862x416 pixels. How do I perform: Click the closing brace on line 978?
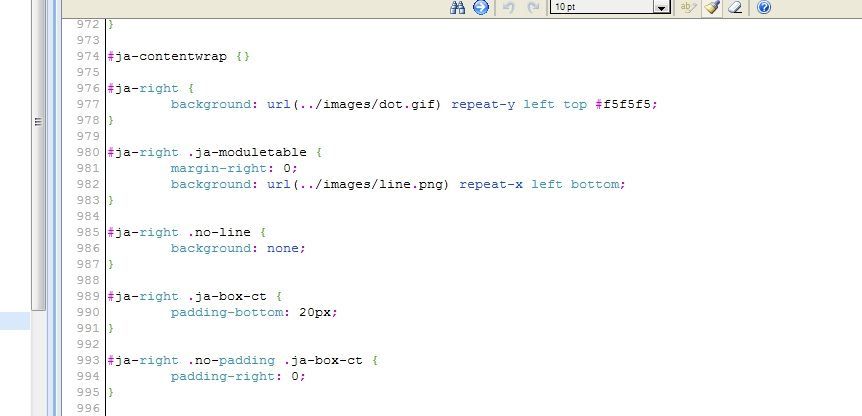pyautogui.click(x=111, y=120)
